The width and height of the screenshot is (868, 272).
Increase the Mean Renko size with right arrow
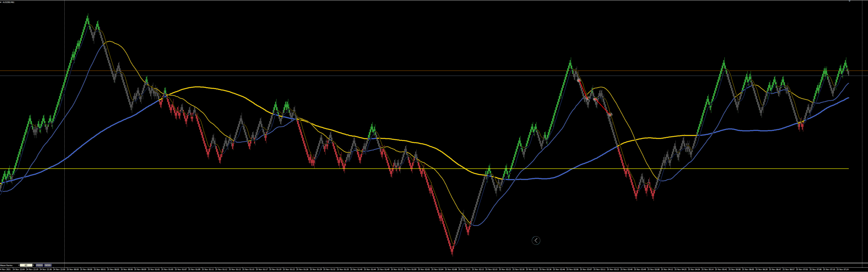tap(33, 265)
